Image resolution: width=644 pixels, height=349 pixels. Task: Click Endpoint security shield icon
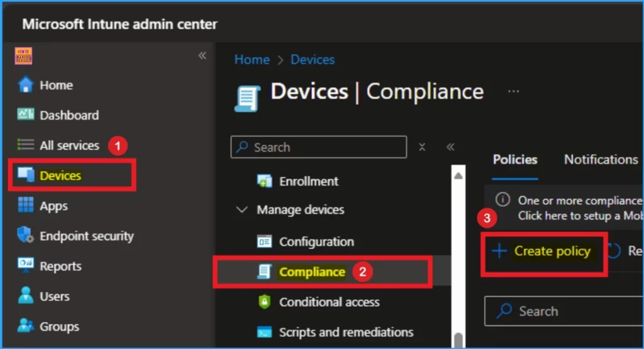25,235
